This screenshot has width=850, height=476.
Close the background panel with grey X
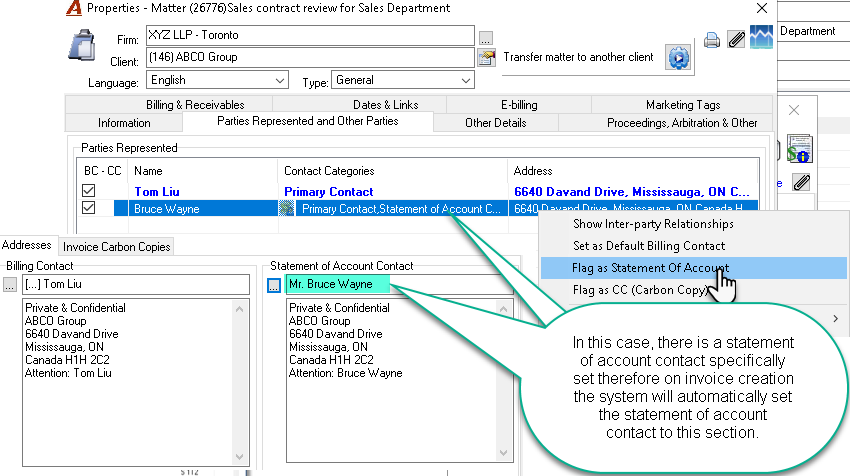[794, 111]
